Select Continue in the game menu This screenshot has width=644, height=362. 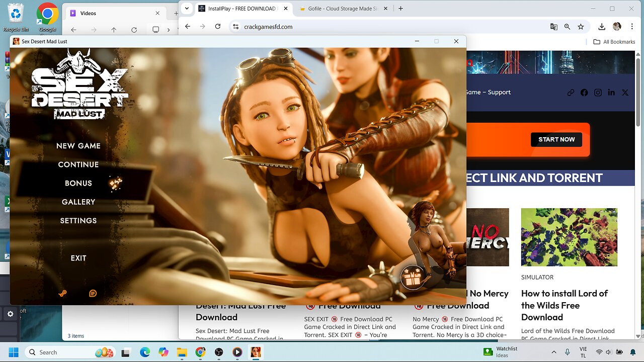pyautogui.click(x=78, y=164)
